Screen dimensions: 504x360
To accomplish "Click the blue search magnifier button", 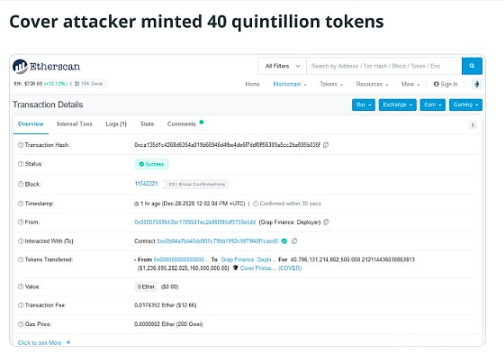I will (472, 66).
